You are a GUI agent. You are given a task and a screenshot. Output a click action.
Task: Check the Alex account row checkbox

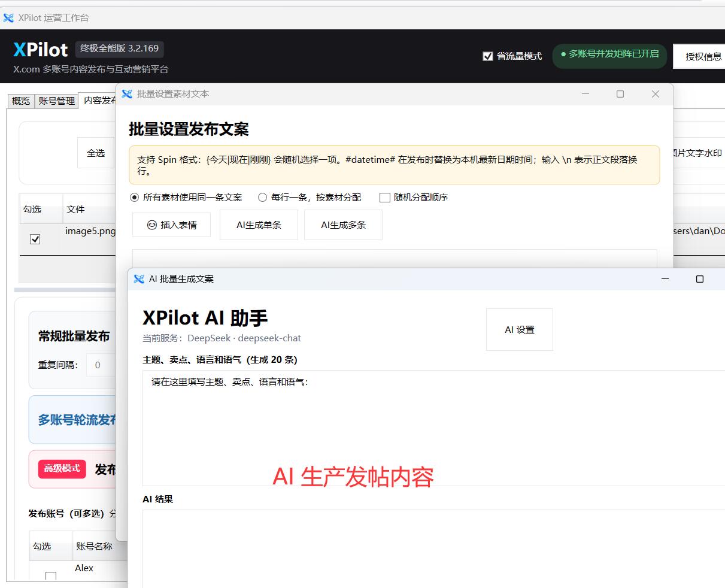[x=51, y=576]
